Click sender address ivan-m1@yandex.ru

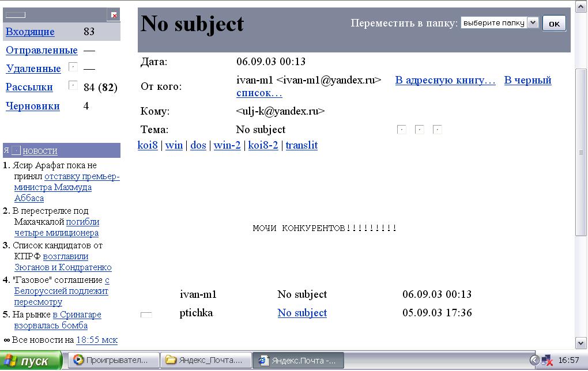[329, 80]
